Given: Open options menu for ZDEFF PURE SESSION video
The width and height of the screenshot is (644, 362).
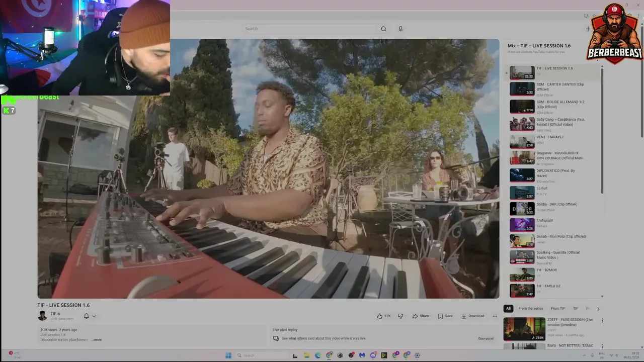Looking at the screenshot, I should 602,320.
